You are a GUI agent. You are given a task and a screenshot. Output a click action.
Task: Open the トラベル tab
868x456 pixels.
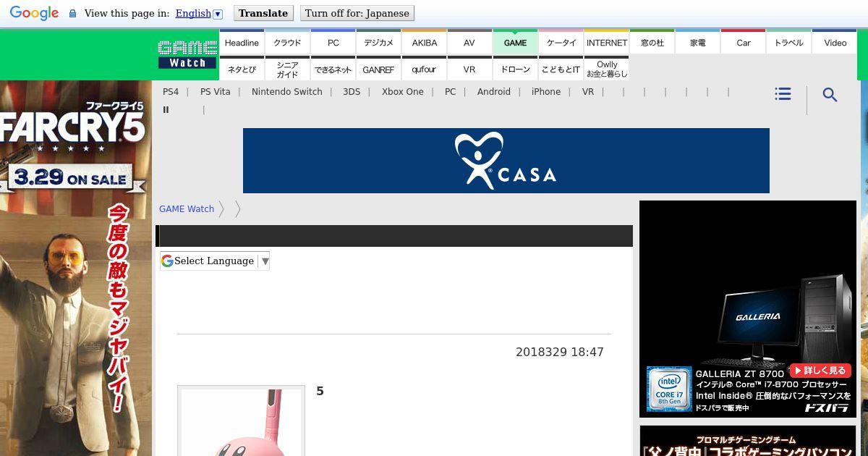(788, 43)
